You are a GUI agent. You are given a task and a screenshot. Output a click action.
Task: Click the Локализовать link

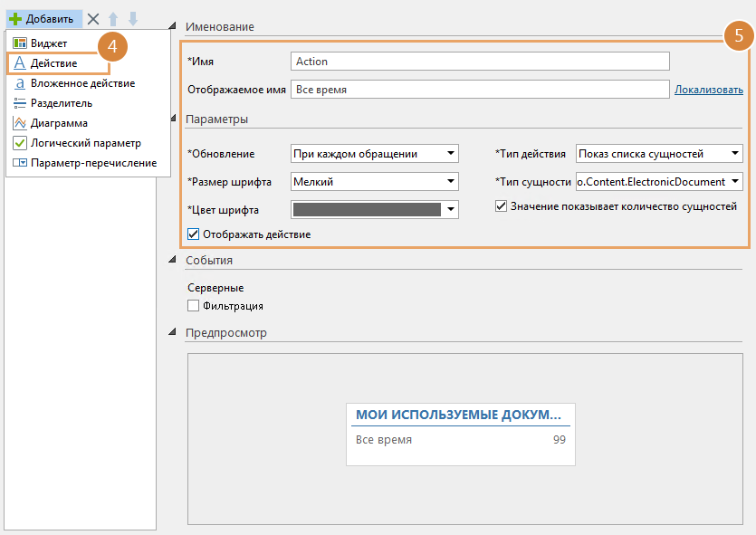point(708,90)
